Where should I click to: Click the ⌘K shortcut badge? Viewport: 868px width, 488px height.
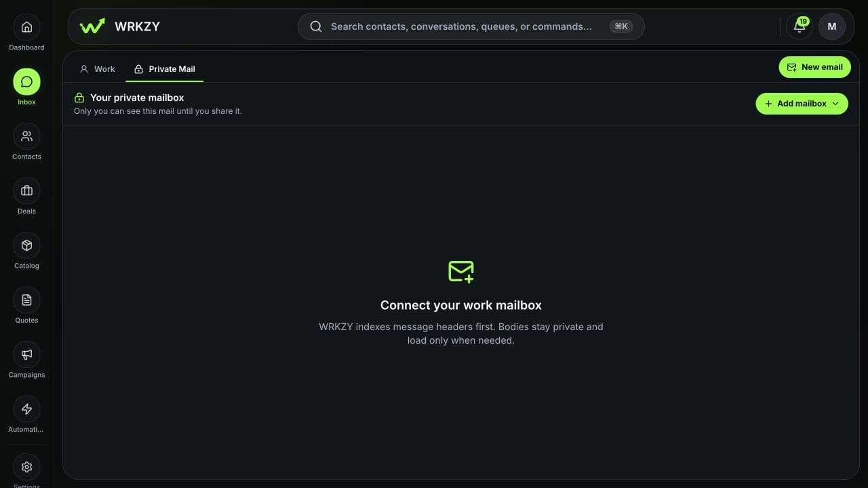pyautogui.click(x=620, y=26)
